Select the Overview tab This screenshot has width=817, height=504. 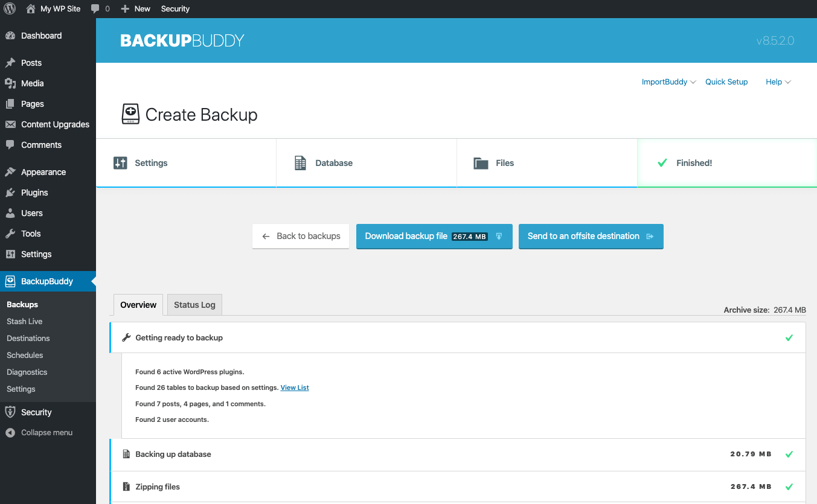coord(138,305)
